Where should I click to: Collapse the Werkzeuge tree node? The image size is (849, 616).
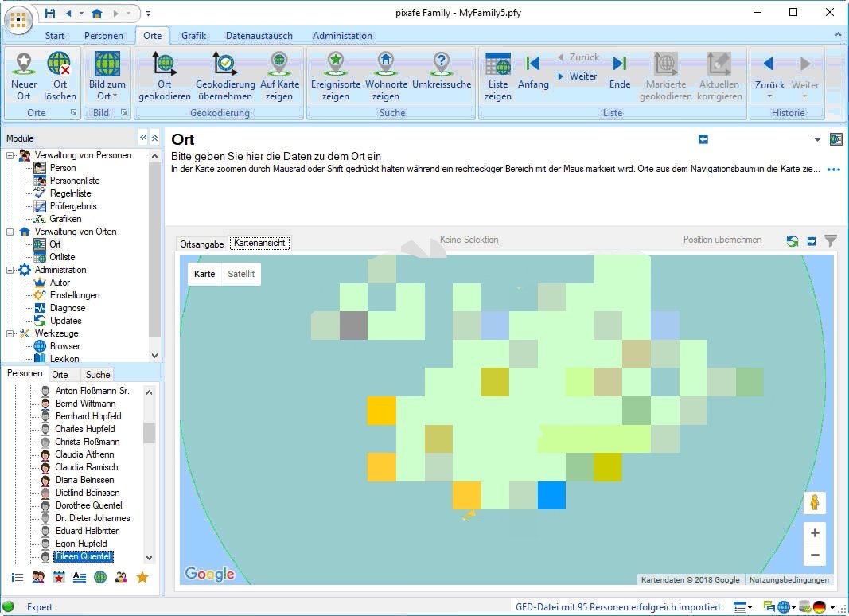coord(10,333)
